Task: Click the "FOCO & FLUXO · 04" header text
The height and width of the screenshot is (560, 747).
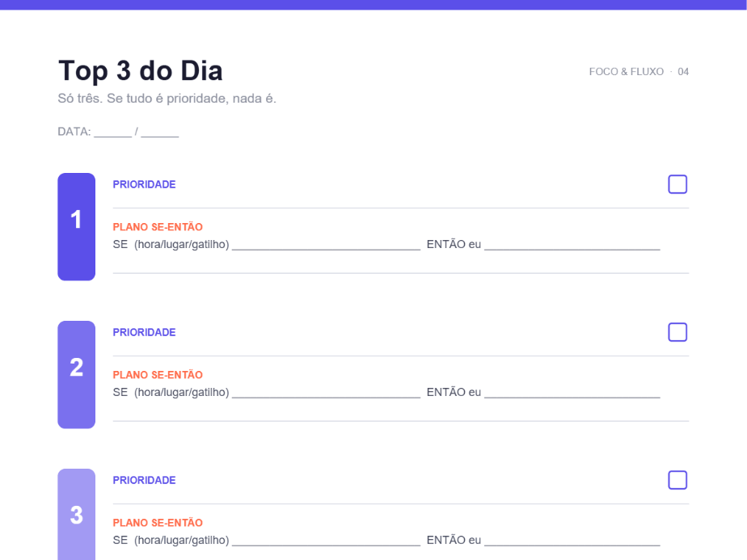Action: (x=639, y=72)
